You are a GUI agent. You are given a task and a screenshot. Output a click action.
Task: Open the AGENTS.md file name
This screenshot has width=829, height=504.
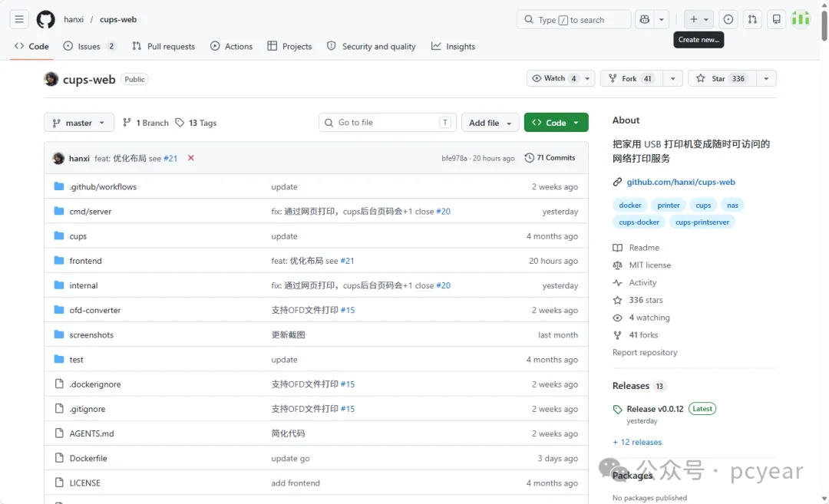[91, 433]
